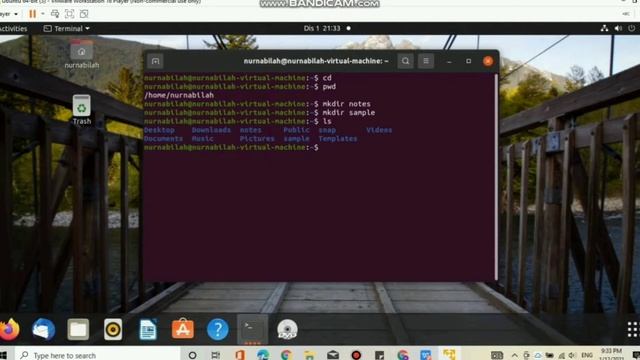The width and height of the screenshot is (640, 360).
Task: Click 'Downloads' in the ls output
Action: pos(211,130)
